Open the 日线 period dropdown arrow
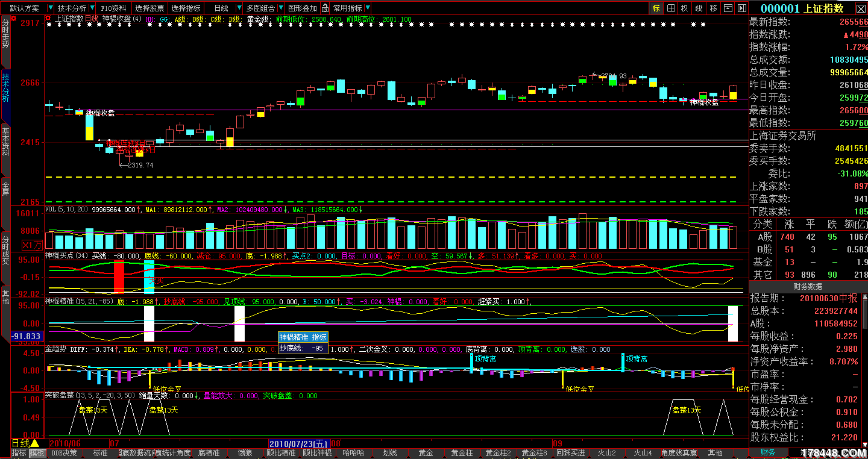The height and width of the screenshot is (459, 868). (x=238, y=8)
